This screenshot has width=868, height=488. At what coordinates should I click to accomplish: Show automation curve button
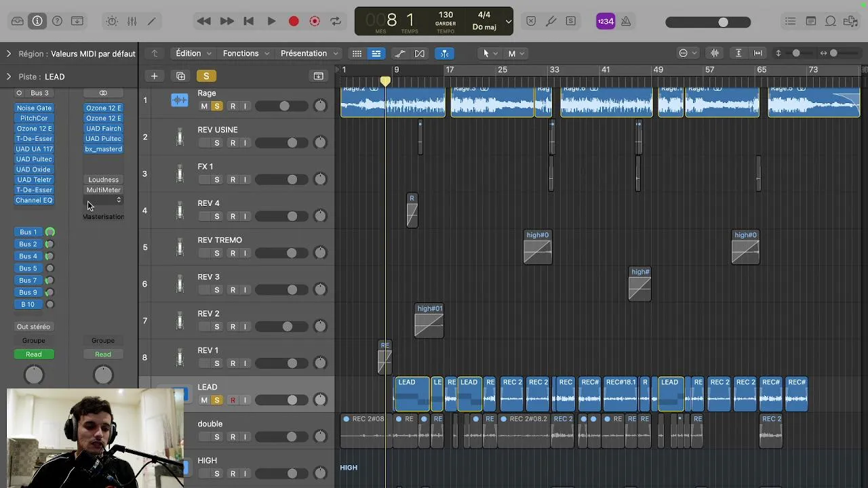click(x=400, y=54)
